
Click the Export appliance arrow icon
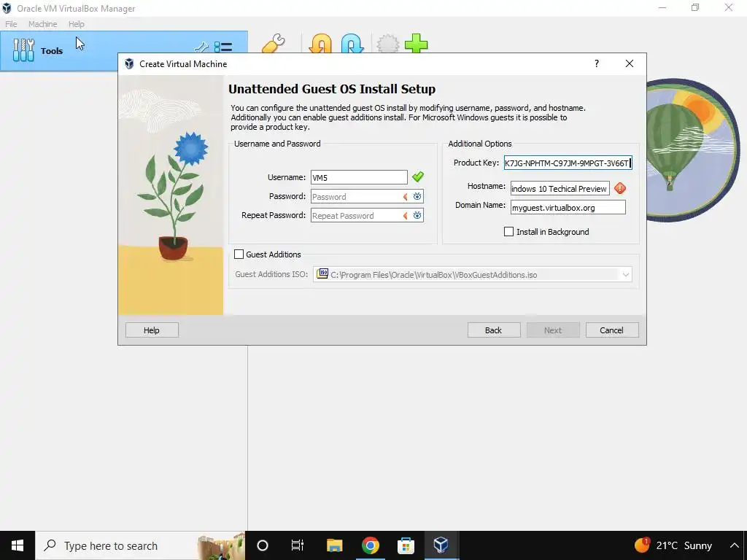(x=352, y=44)
